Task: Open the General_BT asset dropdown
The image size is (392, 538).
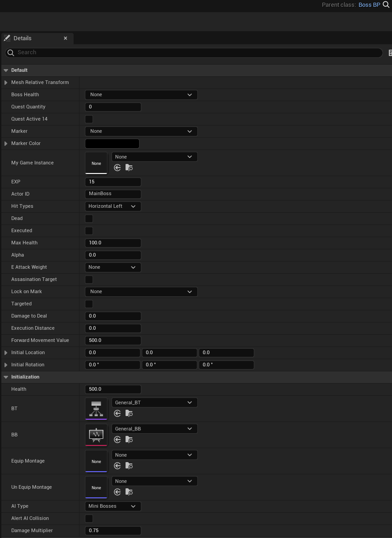Action: click(x=154, y=402)
